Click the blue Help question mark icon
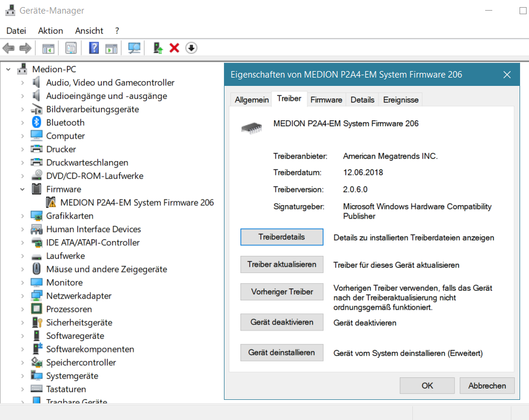This screenshot has width=529, height=420. point(94,48)
